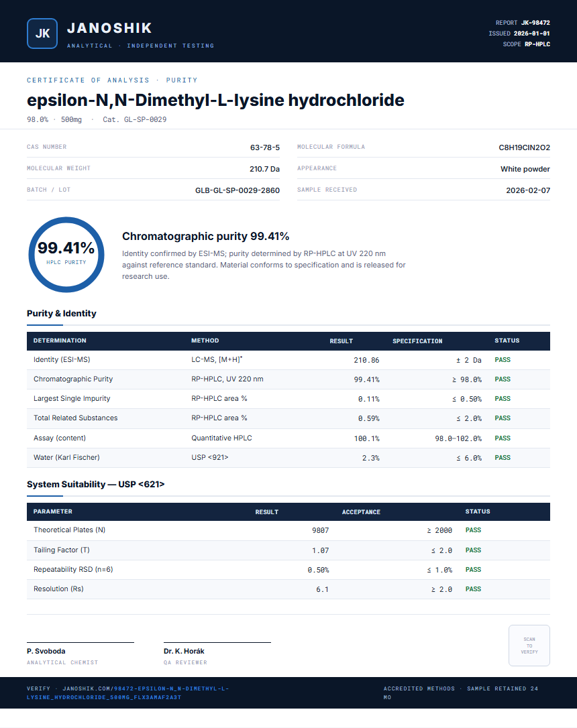Click the SPECIFICATION column header
577x728 pixels.
coord(417,341)
